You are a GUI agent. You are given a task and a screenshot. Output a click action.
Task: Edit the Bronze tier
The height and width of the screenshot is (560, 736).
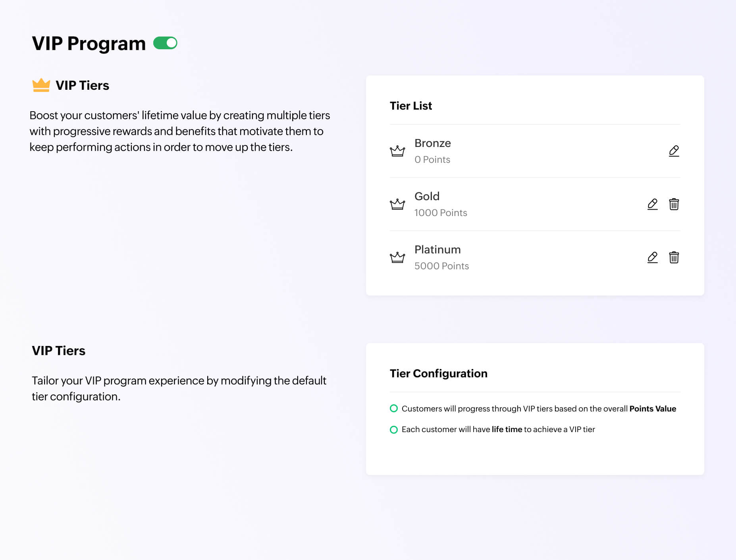click(x=674, y=151)
